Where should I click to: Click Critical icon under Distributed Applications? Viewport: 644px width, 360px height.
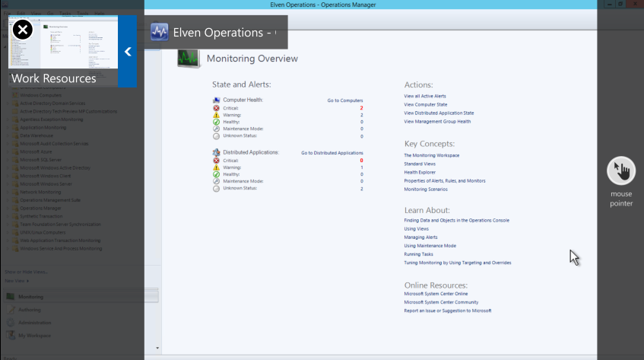[x=217, y=161]
